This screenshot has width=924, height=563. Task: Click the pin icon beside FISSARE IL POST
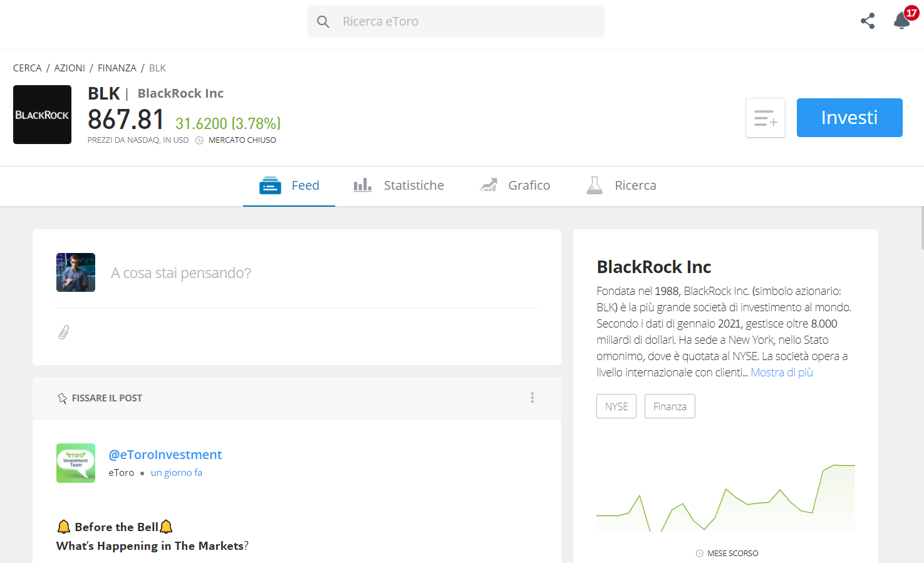click(x=62, y=398)
